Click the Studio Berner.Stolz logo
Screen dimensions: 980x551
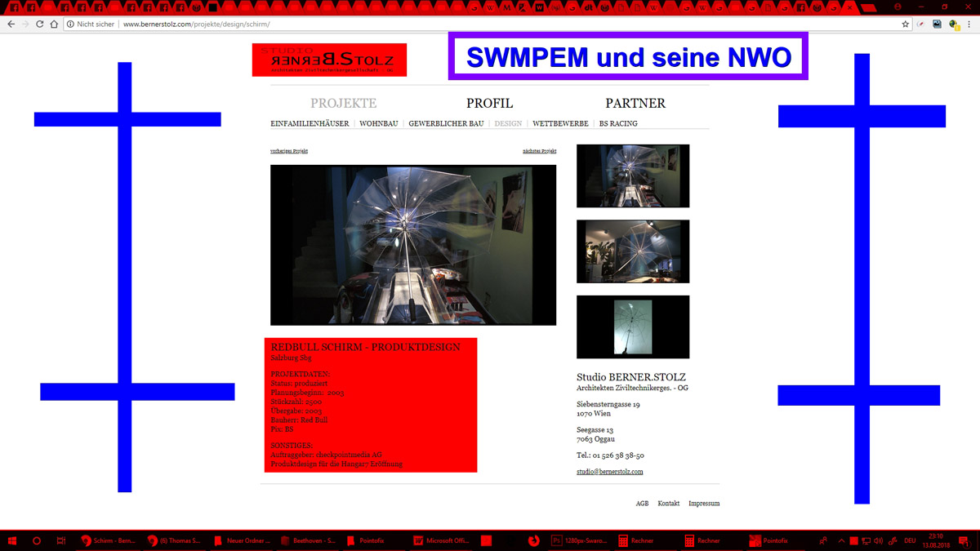(x=329, y=60)
